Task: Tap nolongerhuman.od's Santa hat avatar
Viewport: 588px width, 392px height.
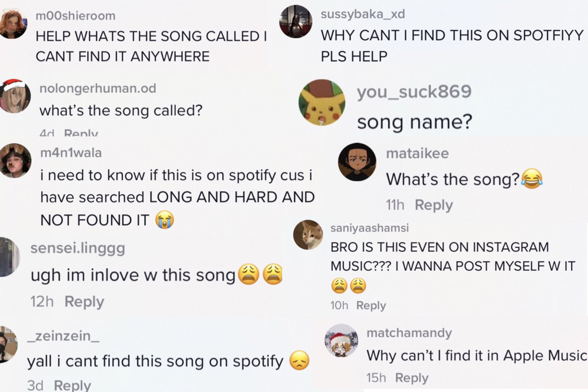Action: pos(14,96)
